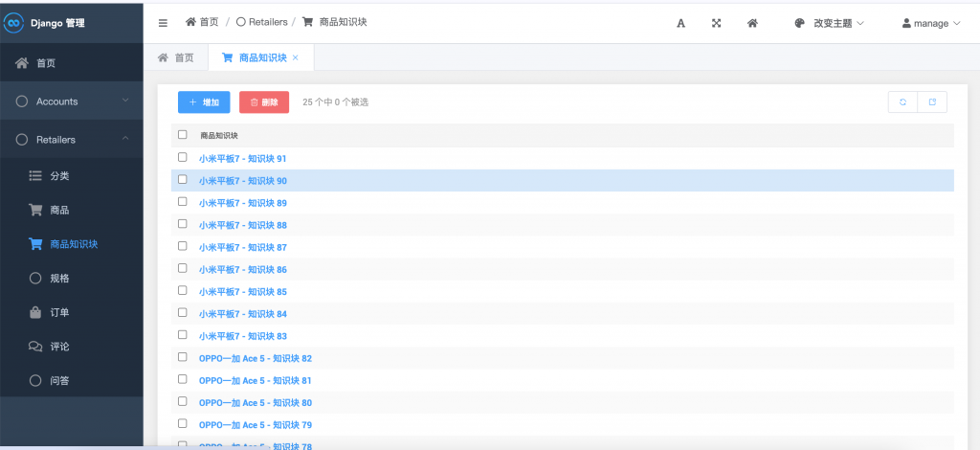Open link OPPO一加 Ace 5 - 知识块 81

pos(255,381)
